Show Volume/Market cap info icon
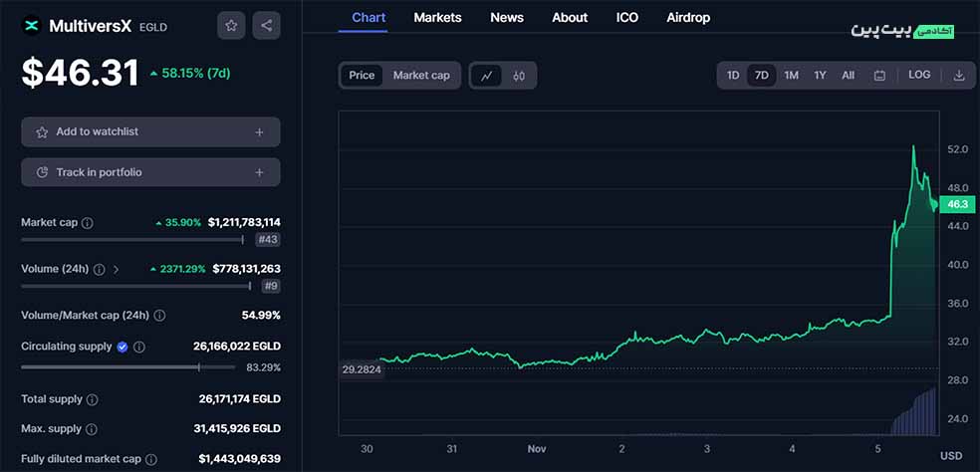This screenshot has height=472, width=980. tap(160, 316)
